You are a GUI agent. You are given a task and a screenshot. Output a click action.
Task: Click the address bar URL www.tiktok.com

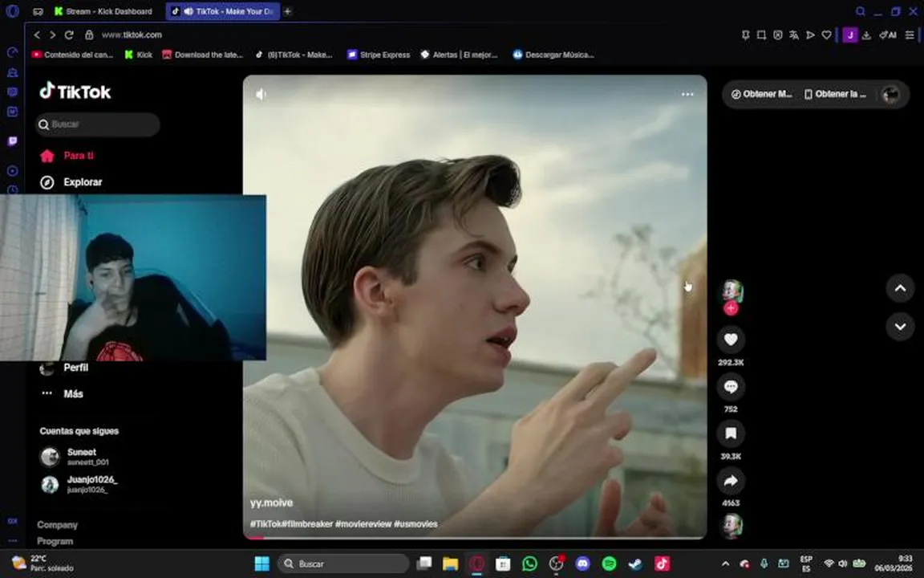pyautogui.click(x=132, y=35)
